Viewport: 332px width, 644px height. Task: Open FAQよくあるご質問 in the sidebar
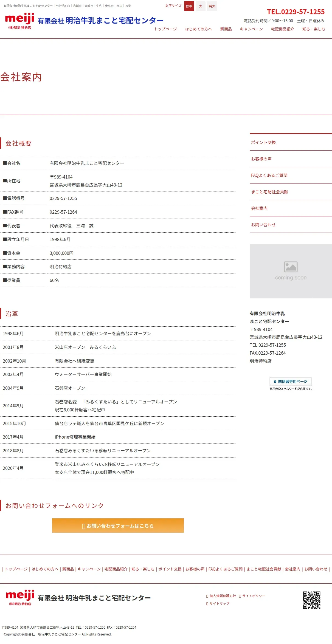tap(291, 175)
